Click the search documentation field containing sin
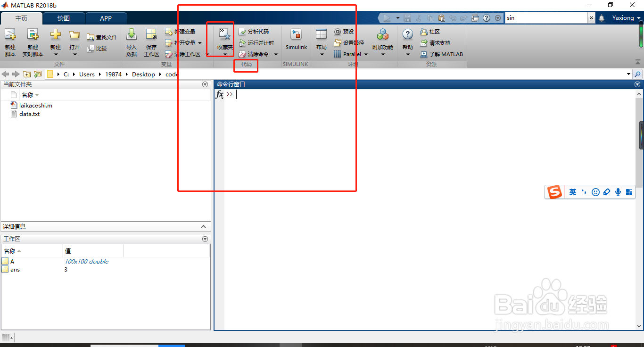 click(x=546, y=18)
